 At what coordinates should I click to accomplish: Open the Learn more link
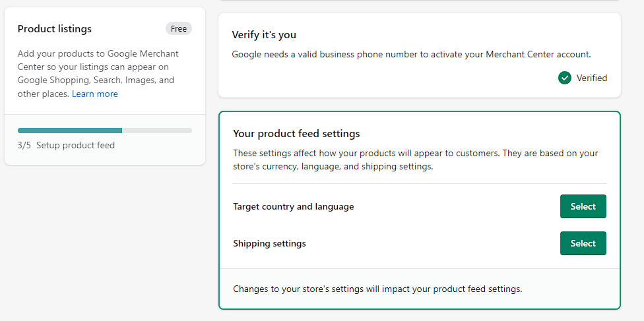pos(95,94)
